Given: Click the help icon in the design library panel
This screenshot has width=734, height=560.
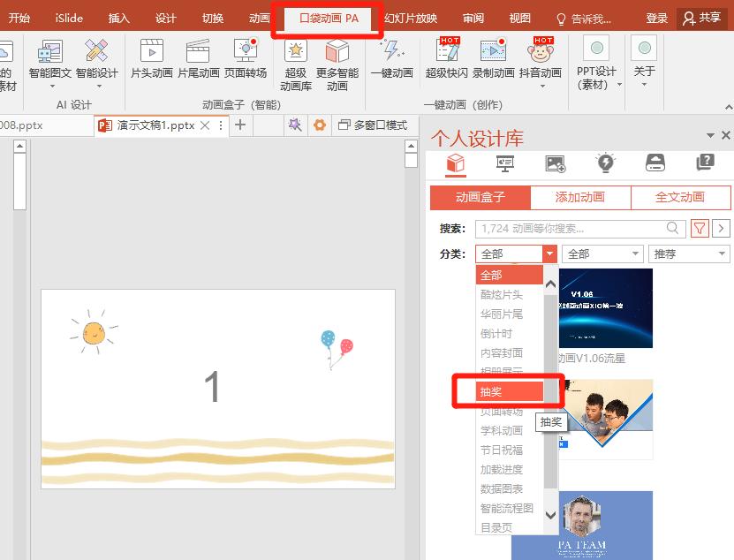Looking at the screenshot, I should click(703, 163).
